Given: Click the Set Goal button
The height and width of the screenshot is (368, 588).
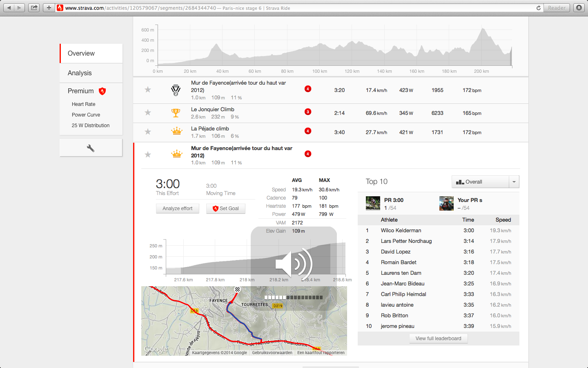Looking at the screenshot, I should 225,209.
